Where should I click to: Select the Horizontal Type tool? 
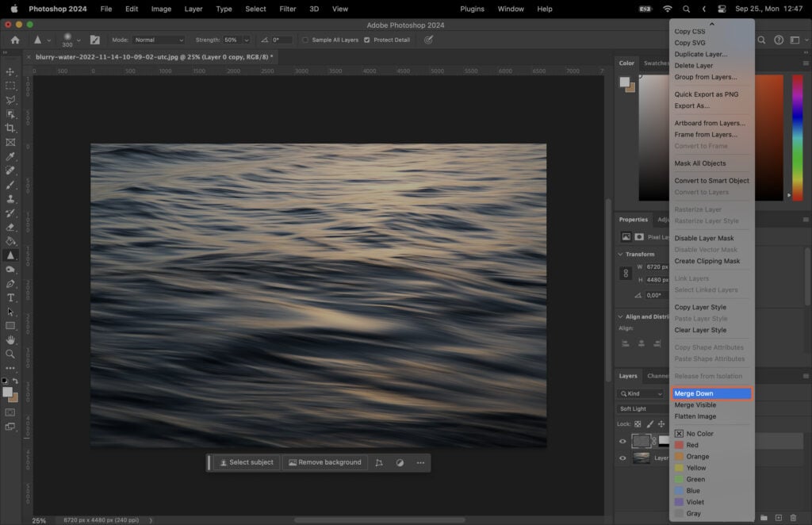pyautogui.click(x=10, y=297)
